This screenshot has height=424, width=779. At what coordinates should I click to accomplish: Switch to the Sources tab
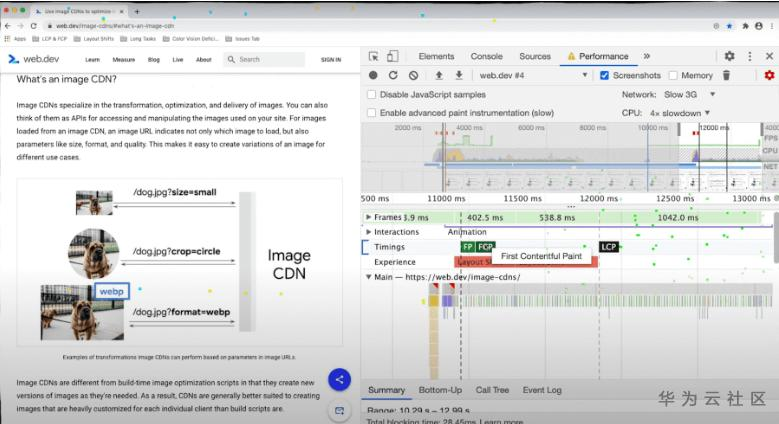click(x=535, y=56)
